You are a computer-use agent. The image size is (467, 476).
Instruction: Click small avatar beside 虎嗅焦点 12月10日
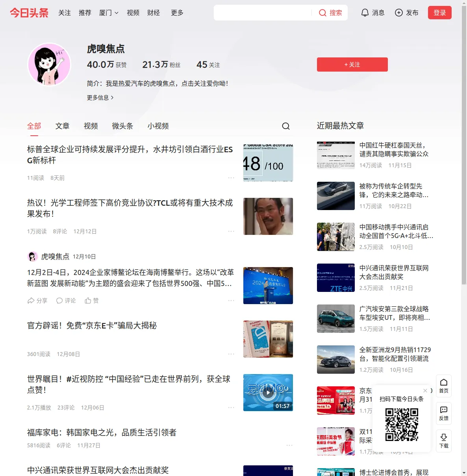[x=32, y=256]
